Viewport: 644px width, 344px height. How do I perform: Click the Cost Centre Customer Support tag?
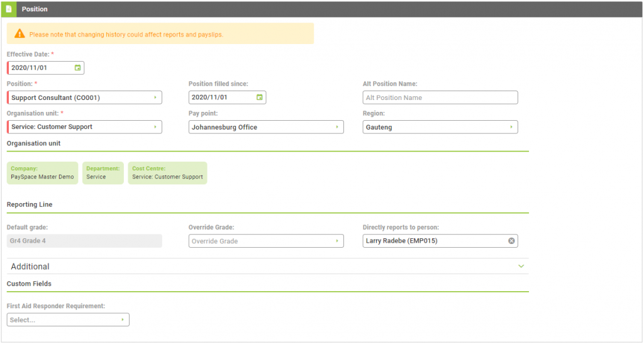click(x=167, y=173)
